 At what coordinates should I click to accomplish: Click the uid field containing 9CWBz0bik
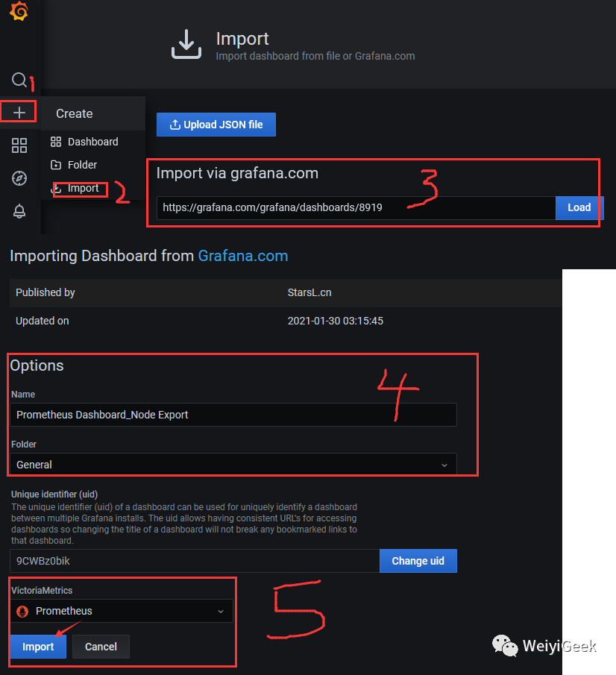195,561
